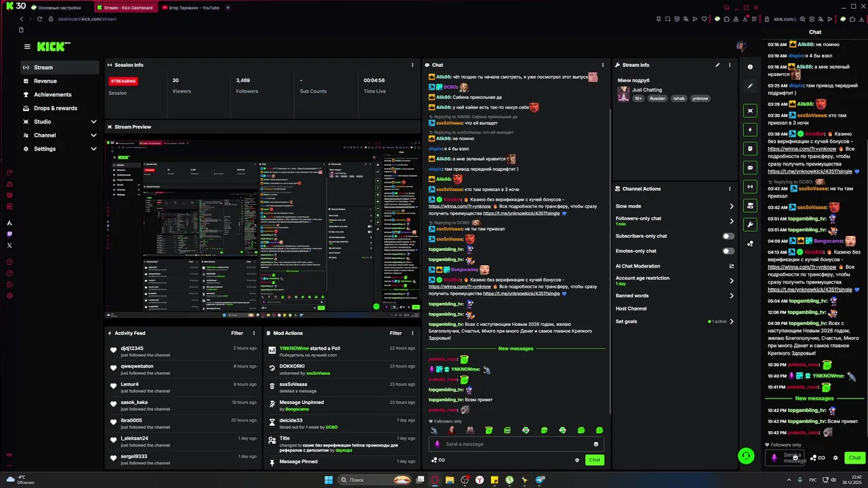Click Telegram icon in the Windows taskbar
Image resolution: width=868 pixels, height=488 pixels.
(540, 480)
